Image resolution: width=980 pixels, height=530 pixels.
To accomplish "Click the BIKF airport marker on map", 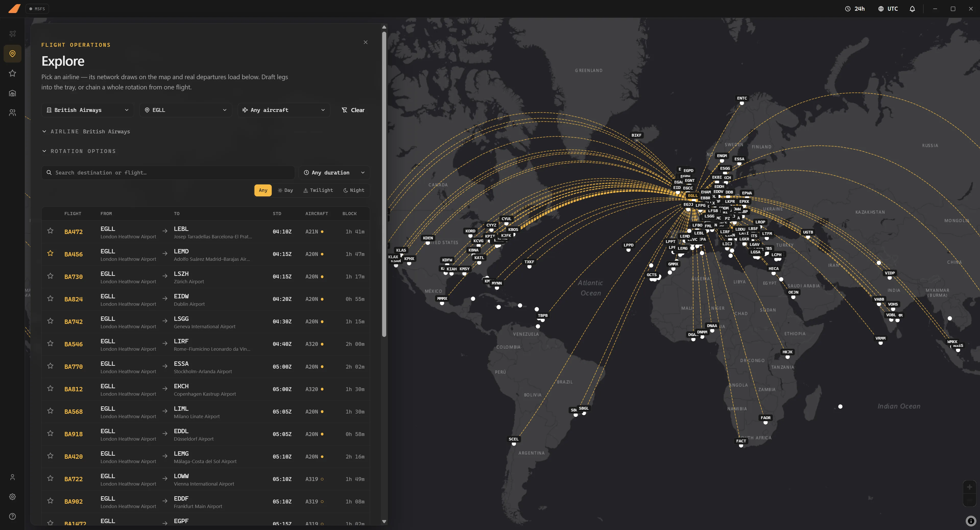I will click(x=636, y=135).
